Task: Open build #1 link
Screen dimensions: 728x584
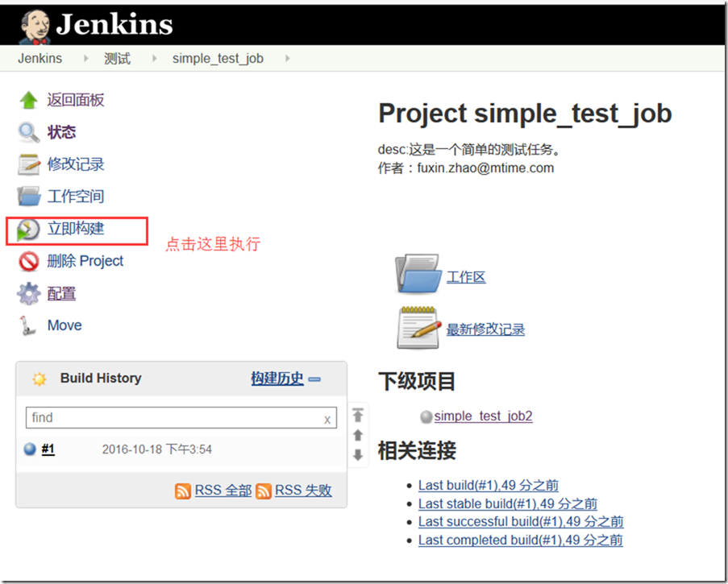Action: click(x=48, y=449)
